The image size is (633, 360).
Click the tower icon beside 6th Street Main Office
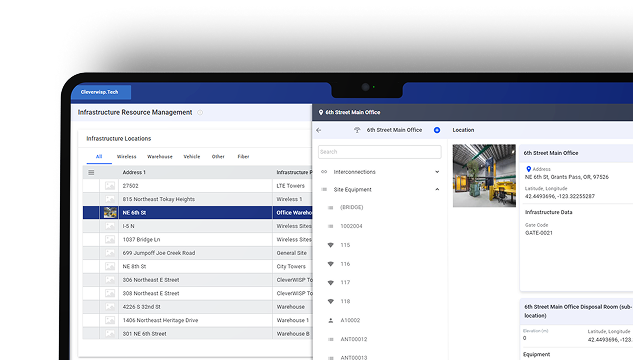(357, 130)
